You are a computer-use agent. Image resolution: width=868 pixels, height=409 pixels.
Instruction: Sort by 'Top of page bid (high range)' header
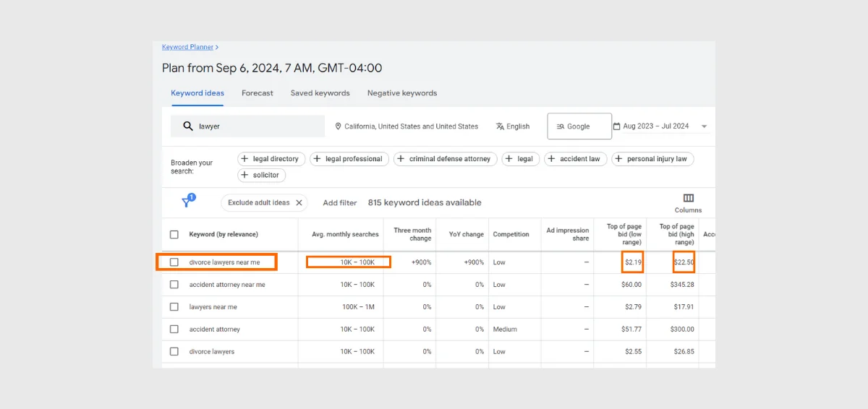(677, 235)
